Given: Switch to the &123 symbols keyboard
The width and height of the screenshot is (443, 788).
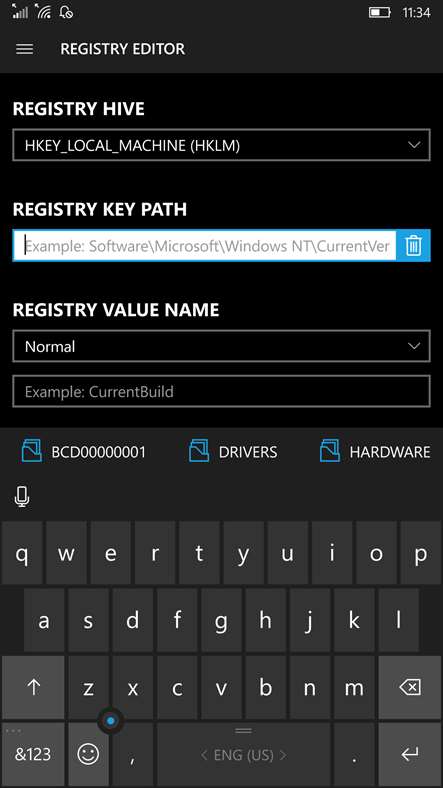Looking at the screenshot, I should pyautogui.click(x=33, y=754).
